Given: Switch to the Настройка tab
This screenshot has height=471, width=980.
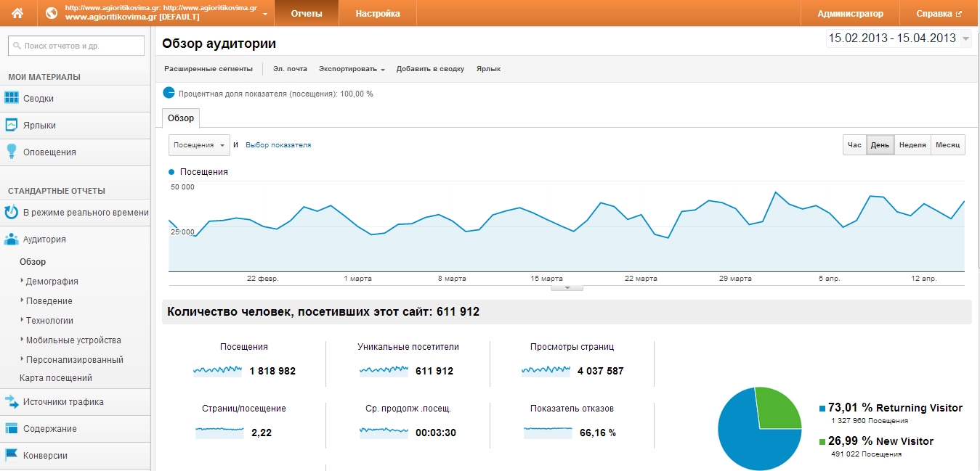Looking at the screenshot, I should (x=378, y=13).
